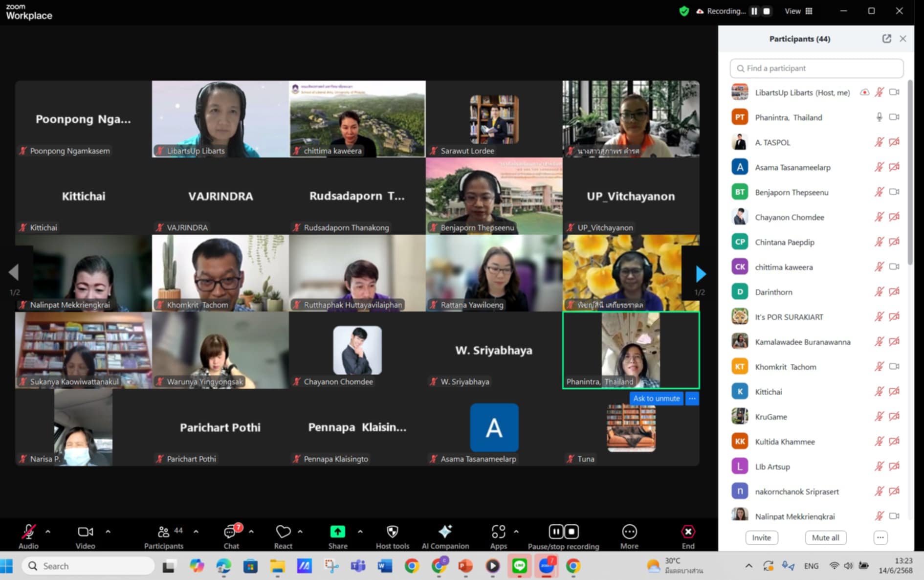Click the green Share screen icon

pos(337,532)
